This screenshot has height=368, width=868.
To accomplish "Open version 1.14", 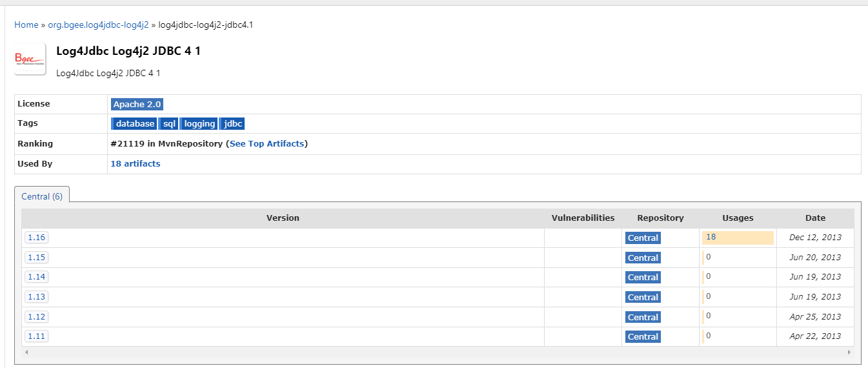I will (x=37, y=277).
